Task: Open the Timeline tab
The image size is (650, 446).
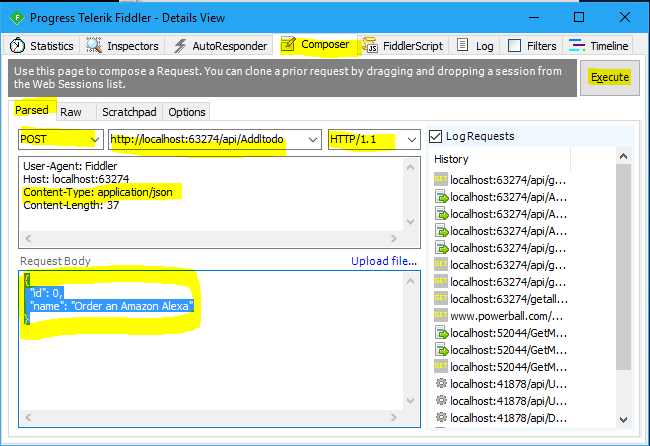Action: pyautogui.click(x=599, y=46)
